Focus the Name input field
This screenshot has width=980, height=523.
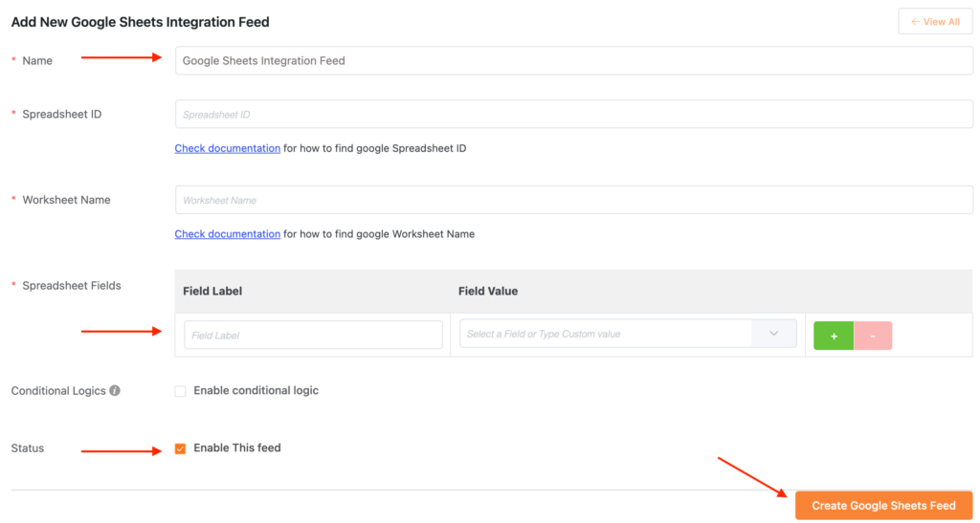[x=574, y=60]
